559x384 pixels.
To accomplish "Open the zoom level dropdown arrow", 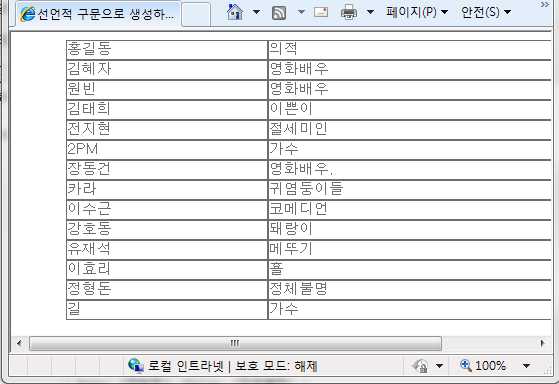I will coord(526,366).
